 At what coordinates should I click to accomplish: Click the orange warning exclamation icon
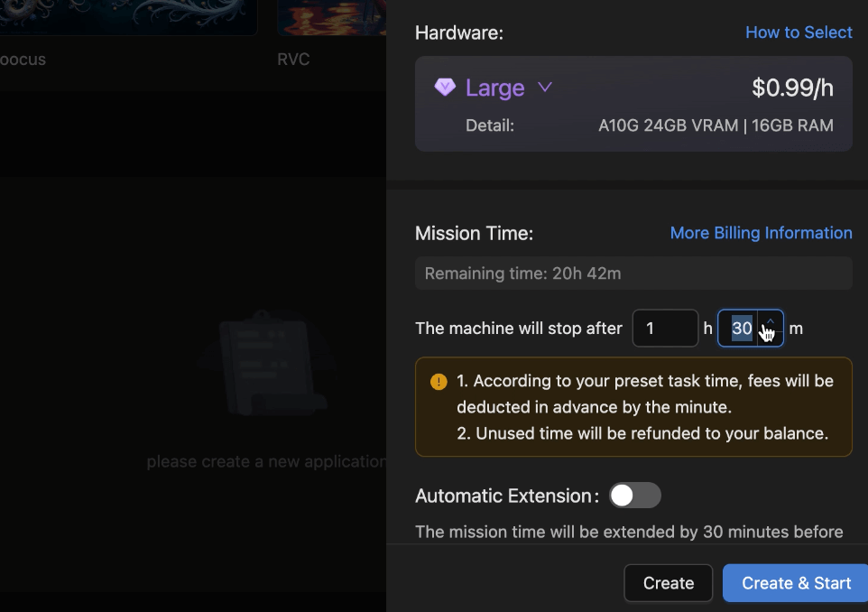coord(439,382)
